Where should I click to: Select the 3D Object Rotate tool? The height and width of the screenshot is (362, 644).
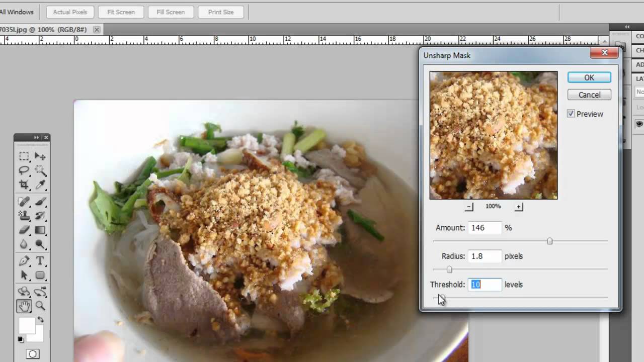pos(24,292)
